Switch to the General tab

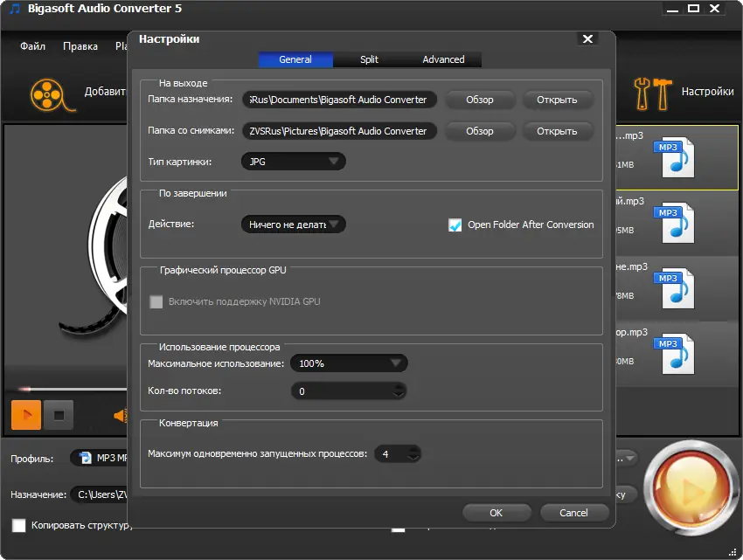click(295, 59)
